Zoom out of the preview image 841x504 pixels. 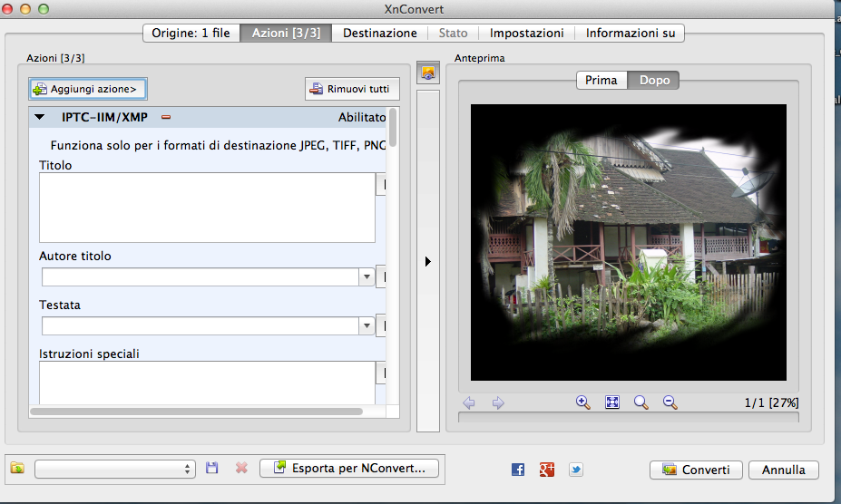tap(670, 402)
